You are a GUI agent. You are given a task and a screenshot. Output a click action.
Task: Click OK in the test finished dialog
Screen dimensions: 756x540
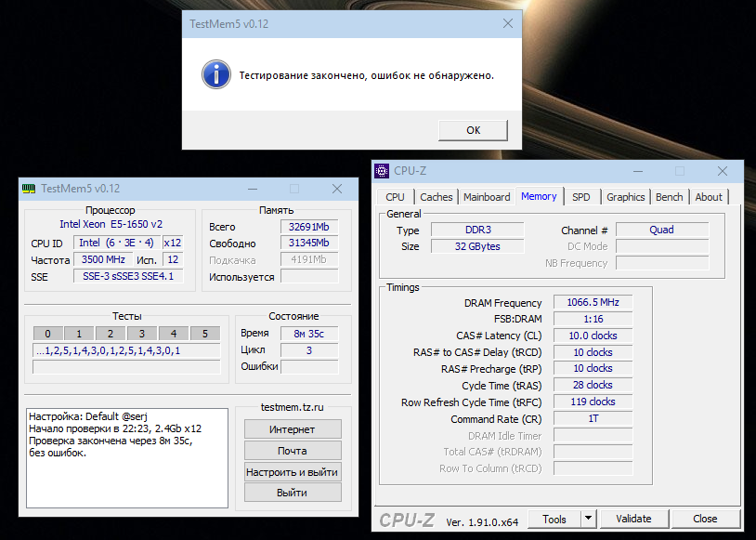(x=473, y=130)
